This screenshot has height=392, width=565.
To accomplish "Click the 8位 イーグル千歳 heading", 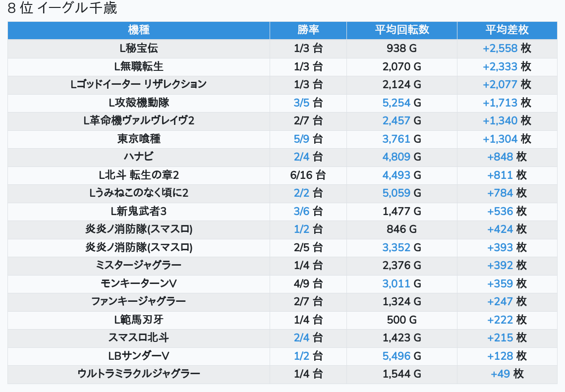I will click(x=62, y=8).
